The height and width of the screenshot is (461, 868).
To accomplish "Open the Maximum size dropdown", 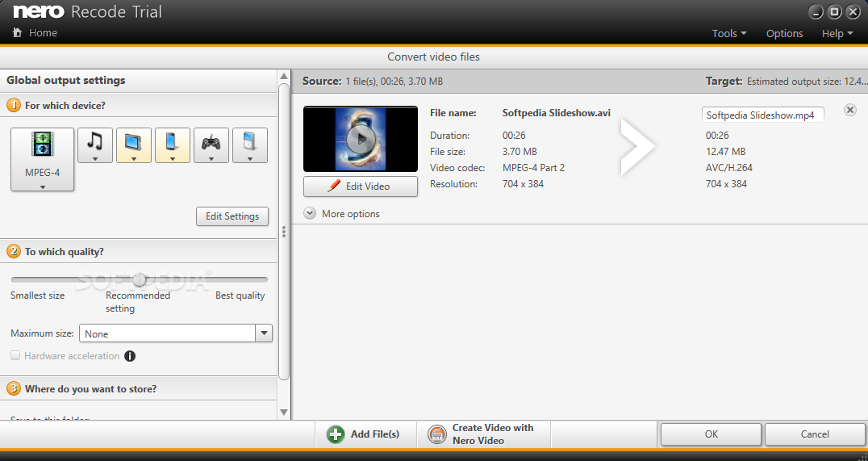I will coord(264,333).
